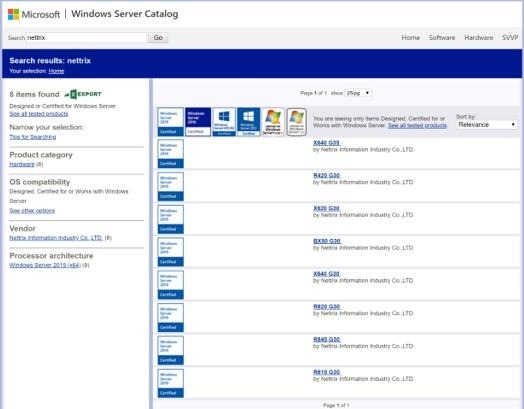524x409 pixels.
Task: Open the Software navigation item
Action: coord(442,37)
